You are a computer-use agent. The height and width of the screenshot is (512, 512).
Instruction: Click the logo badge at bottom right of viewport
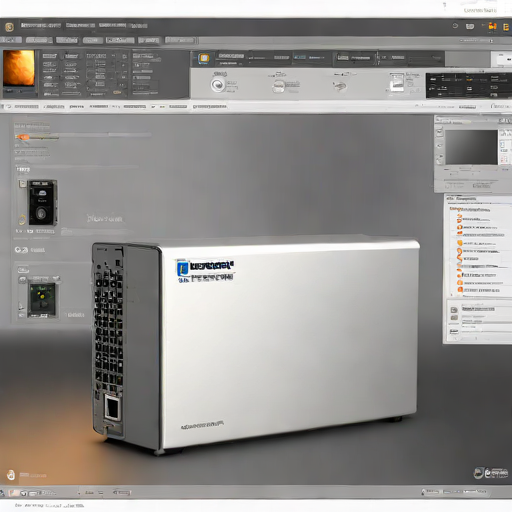491,473
